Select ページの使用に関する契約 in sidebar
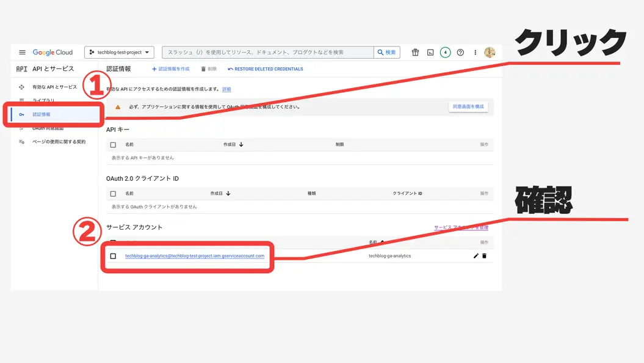Viewport: 644px width, 363px height. tap(59, 142)
